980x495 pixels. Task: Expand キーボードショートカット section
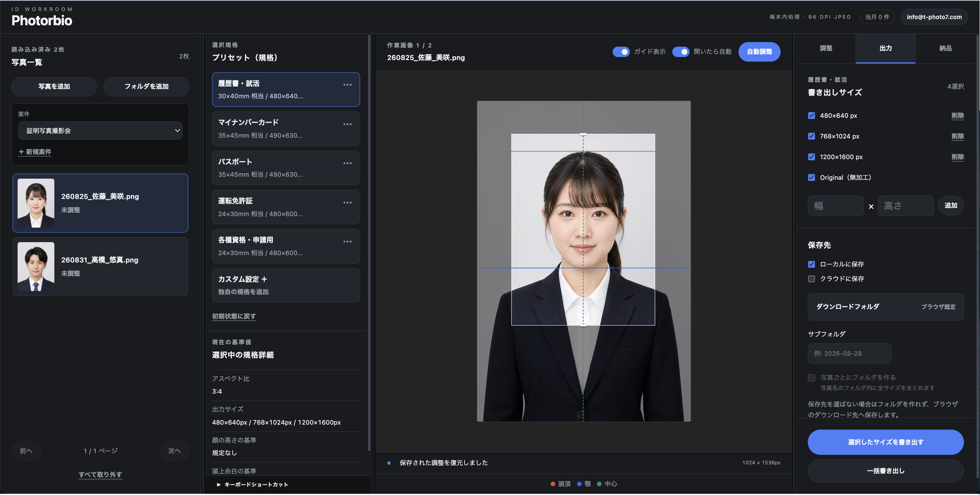click(x=253, y=485)
